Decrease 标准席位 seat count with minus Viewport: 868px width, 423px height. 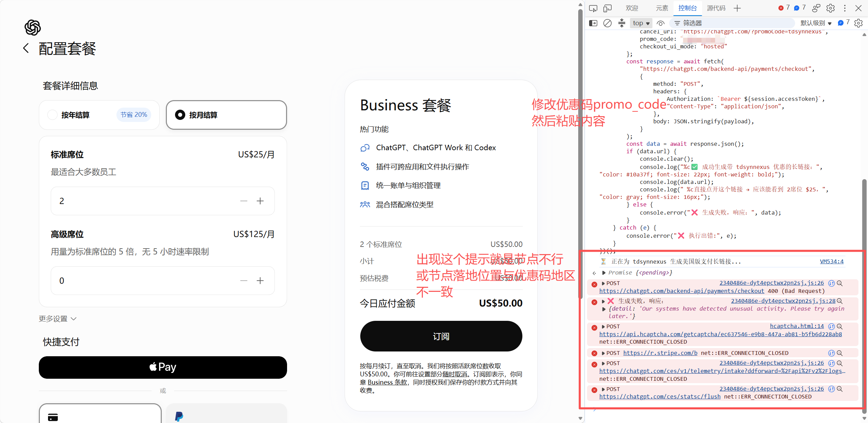(x=244, y=201)
